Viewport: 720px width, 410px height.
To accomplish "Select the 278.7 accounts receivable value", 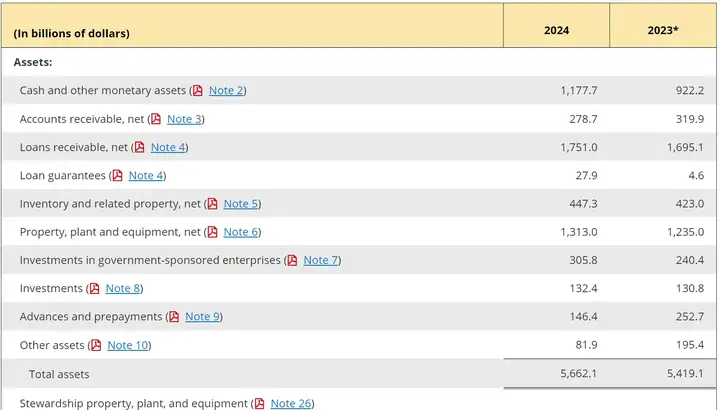I will (583, 119).
